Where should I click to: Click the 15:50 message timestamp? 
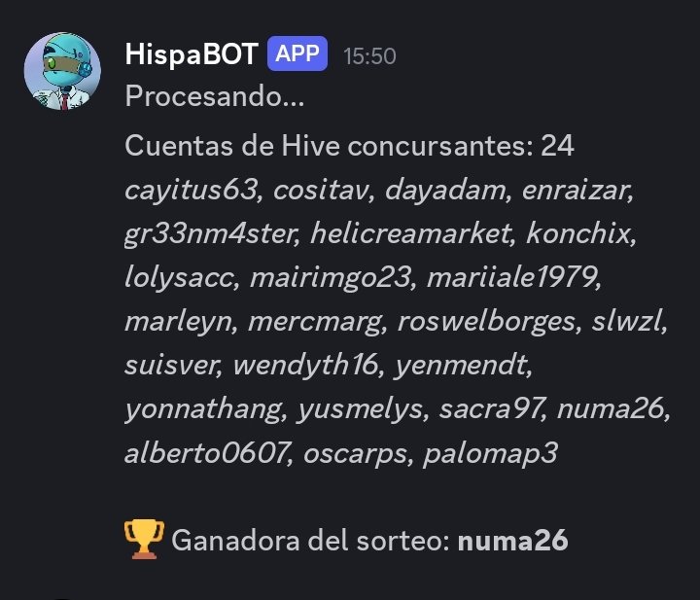369,56
